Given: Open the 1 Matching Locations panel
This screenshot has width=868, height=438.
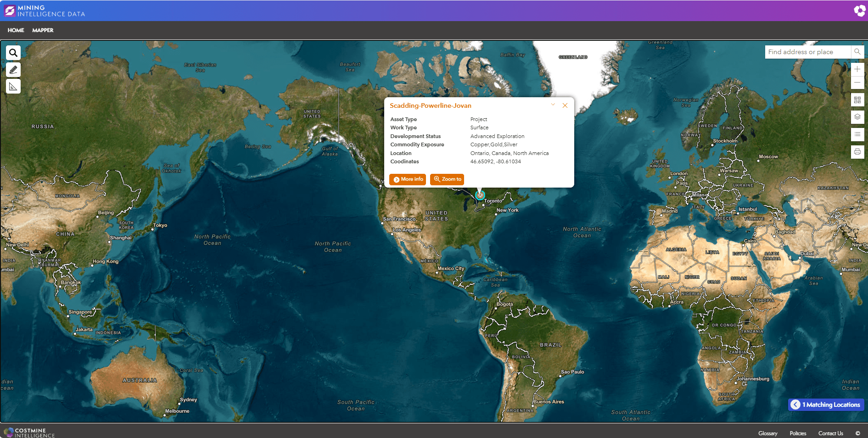Looking at the screenshot, I should coord(826,405).
